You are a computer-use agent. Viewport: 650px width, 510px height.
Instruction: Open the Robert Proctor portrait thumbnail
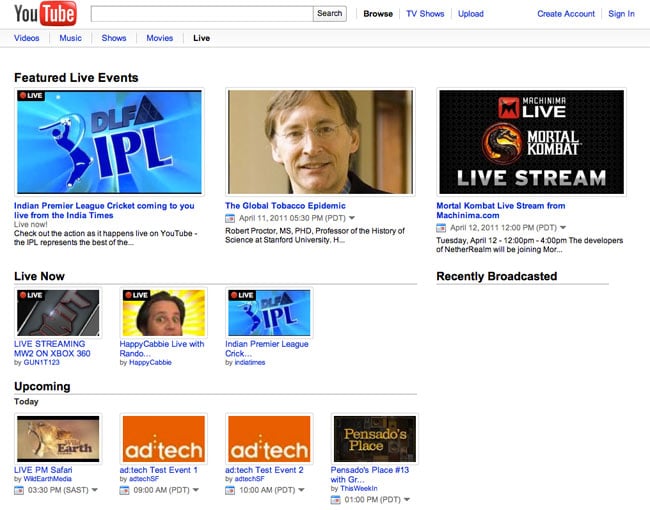(x=320, y=142)
